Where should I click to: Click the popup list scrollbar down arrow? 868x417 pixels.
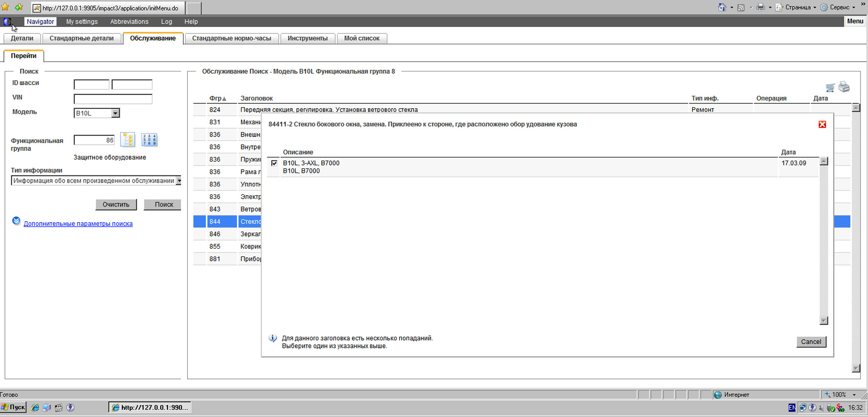point(824,321)
